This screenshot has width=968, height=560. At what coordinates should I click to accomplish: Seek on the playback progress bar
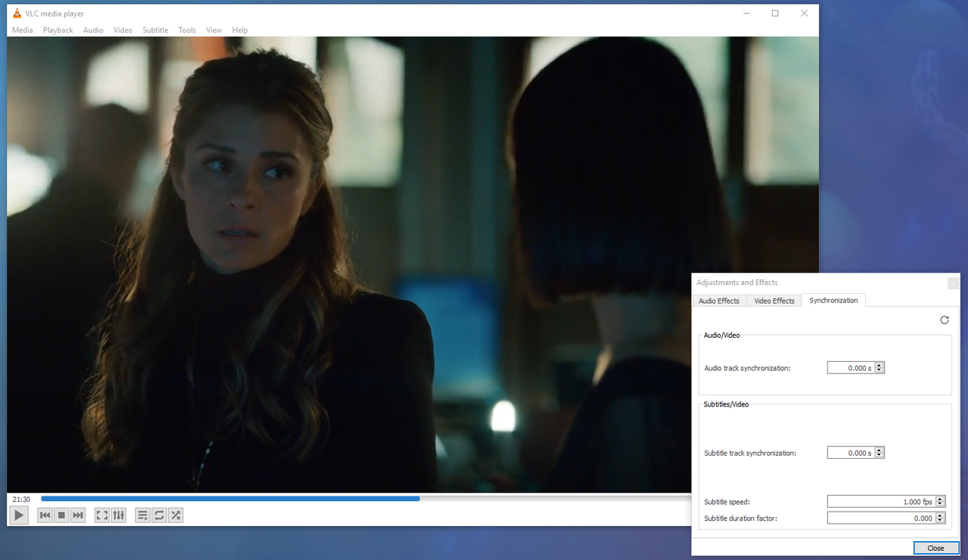point(366,499)
